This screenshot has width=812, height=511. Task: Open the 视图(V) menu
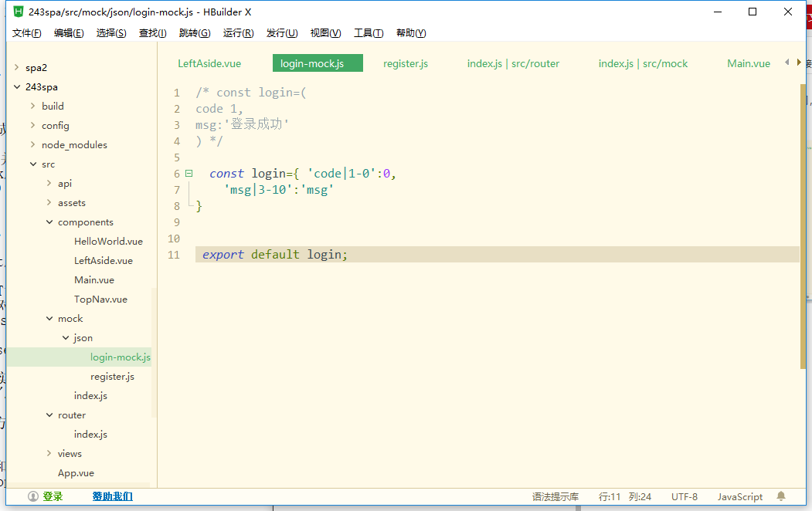(x=326, y=33)
